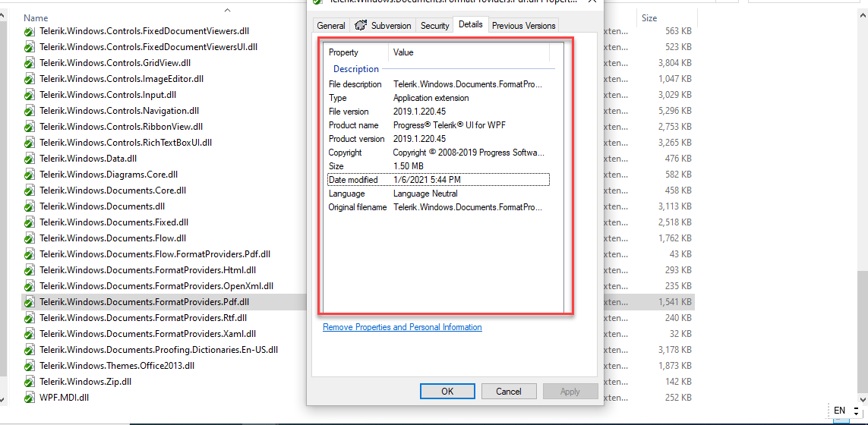Click the 5,296 KB size cell
This screenshot has width=868, height=425.
[675, 112]
